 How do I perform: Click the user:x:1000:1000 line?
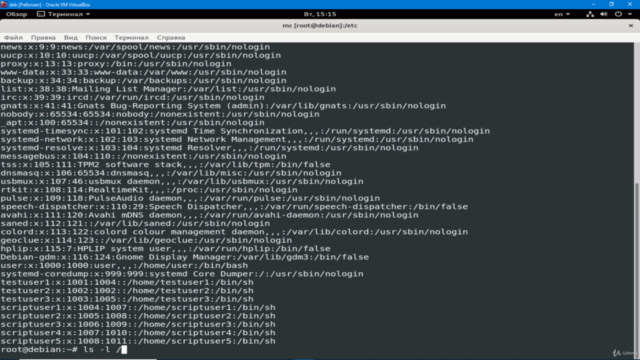(x=124, y=266)
